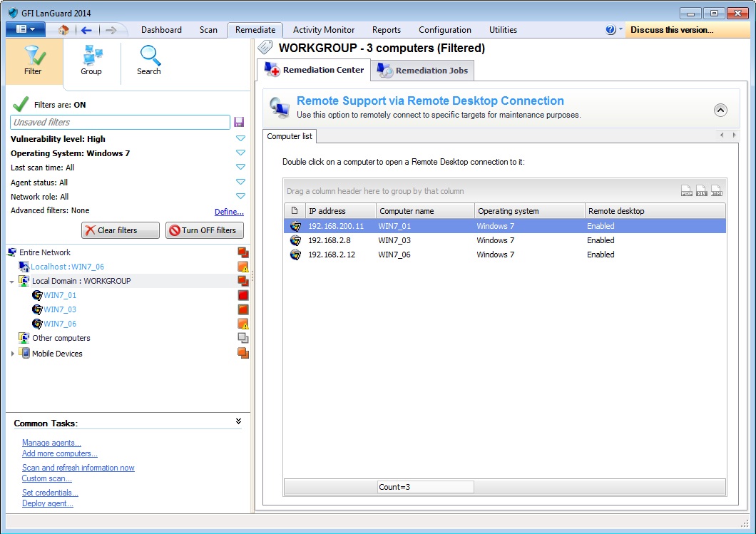The image size is (756, 534).
Task: Click the Entire Network vulnerability icon
Action: pyautogui.click(x=243, y=252)
